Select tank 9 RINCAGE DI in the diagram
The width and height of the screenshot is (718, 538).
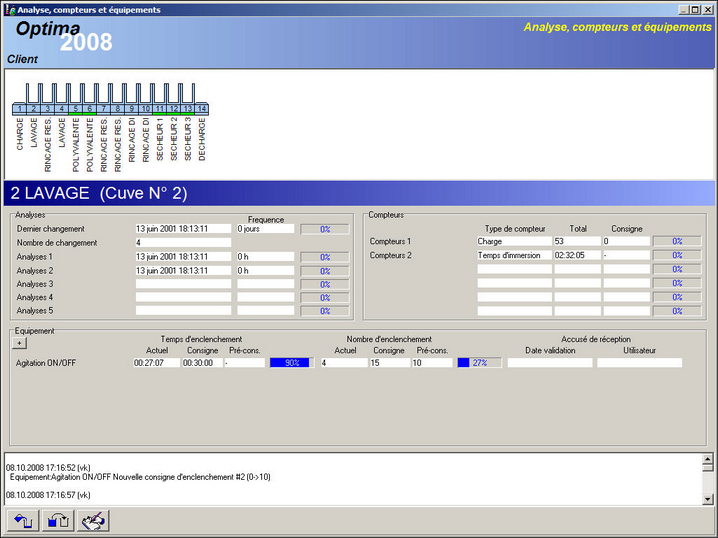click(131, 109)
